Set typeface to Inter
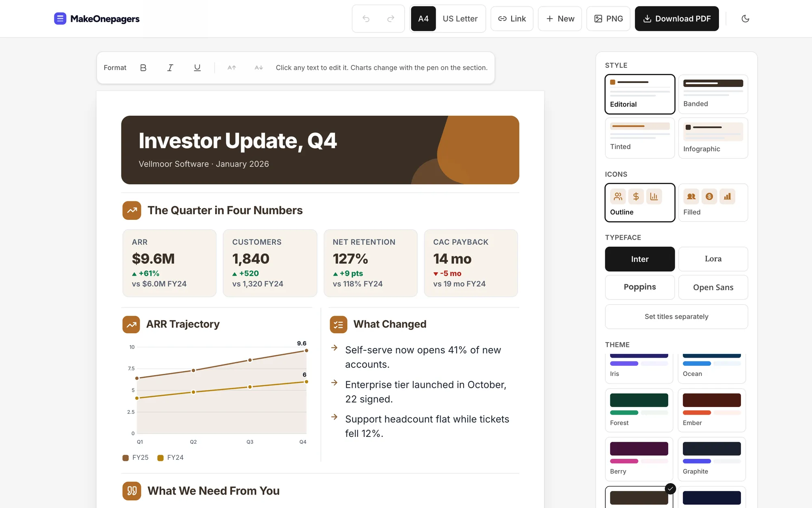Viewport: 812px width, 508px height. [640, 259]
